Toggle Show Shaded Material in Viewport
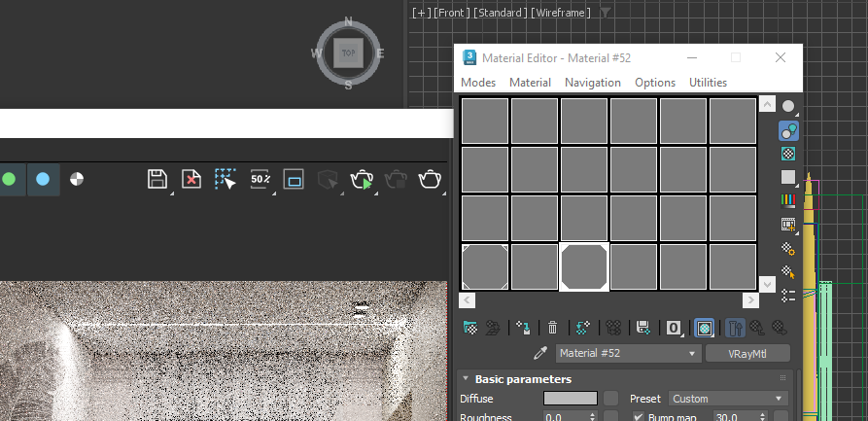 [703, 328]
